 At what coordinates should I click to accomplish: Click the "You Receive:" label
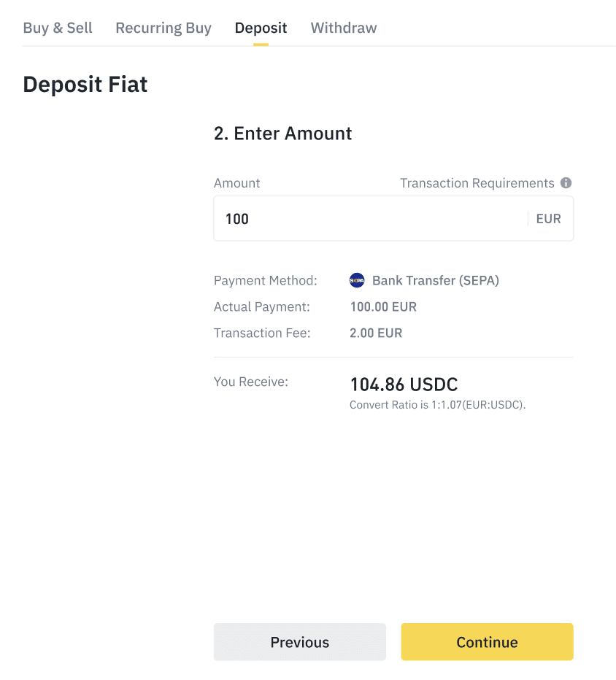[x=251, y=381]
